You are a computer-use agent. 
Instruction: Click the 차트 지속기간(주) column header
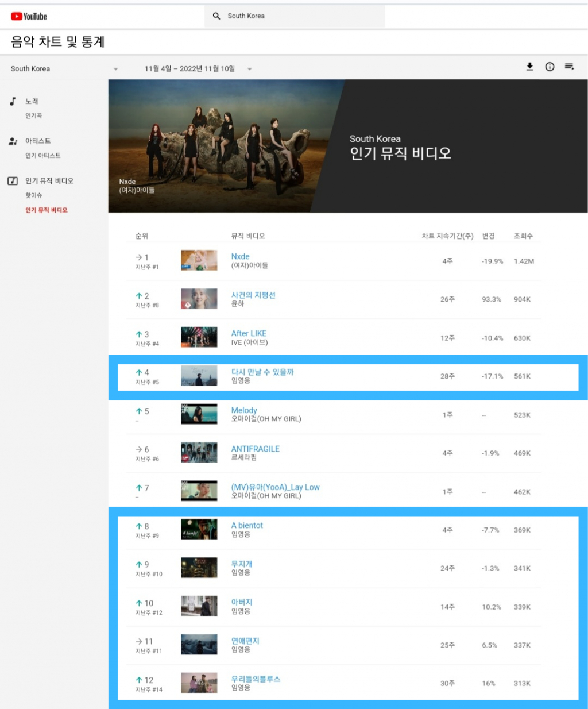click(x=448, y=236)
